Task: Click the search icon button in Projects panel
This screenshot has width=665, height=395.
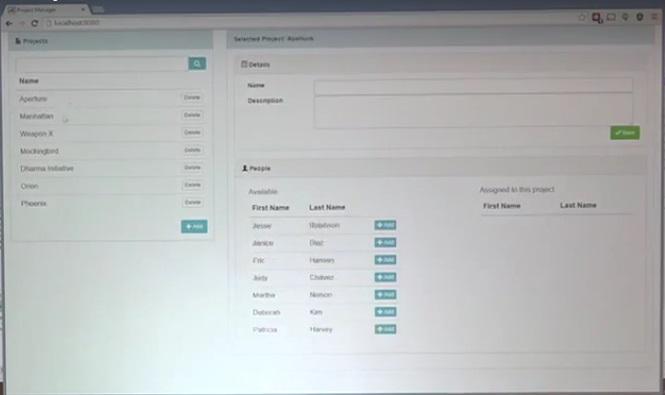Action: click(197, 64)
